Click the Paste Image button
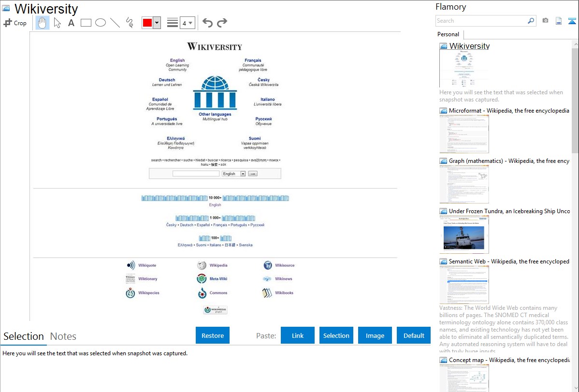 (375, 335)
